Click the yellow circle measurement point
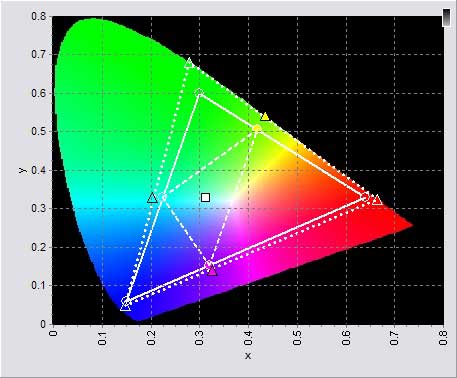 256,128
